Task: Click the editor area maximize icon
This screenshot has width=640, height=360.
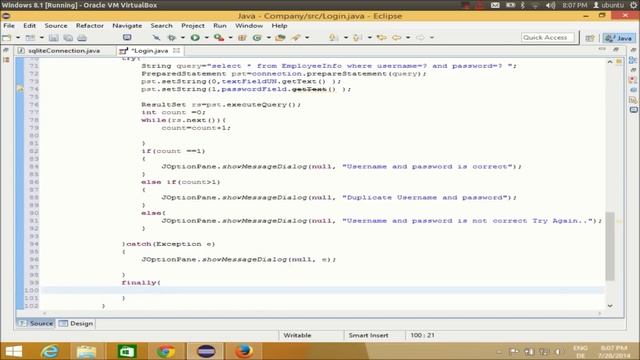Action: pos(616,49)
